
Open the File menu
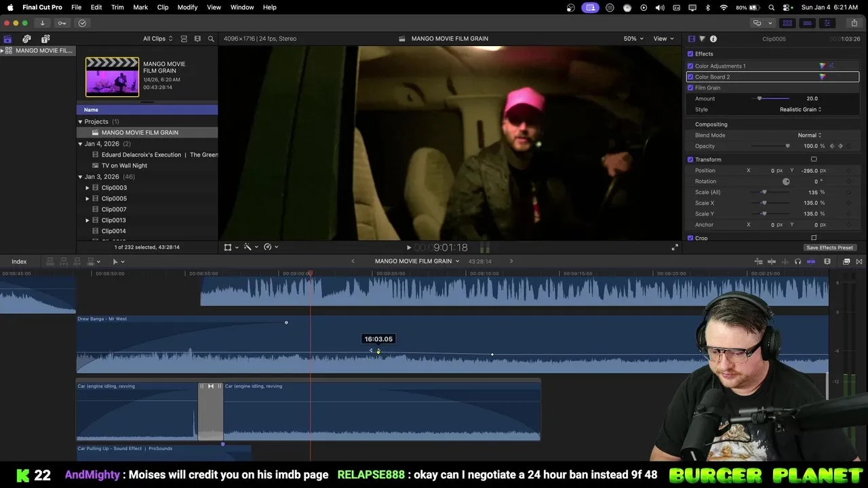[77, 7]
